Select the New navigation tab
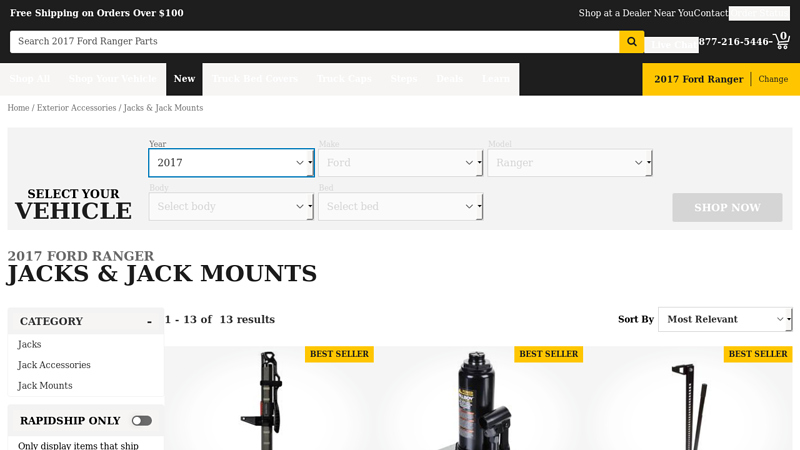Image resolution: width=800 pixels, height=450 pixels. [184, 79]
